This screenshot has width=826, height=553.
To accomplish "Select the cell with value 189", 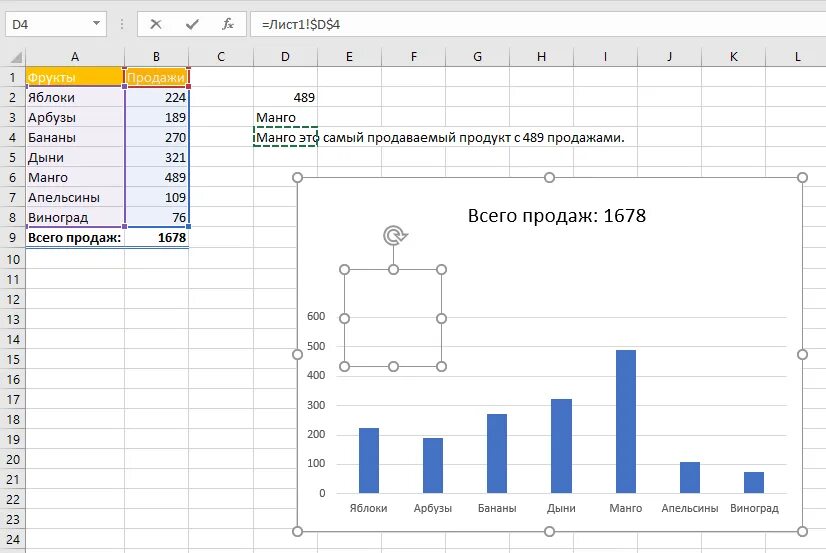I will coord(156,117).
